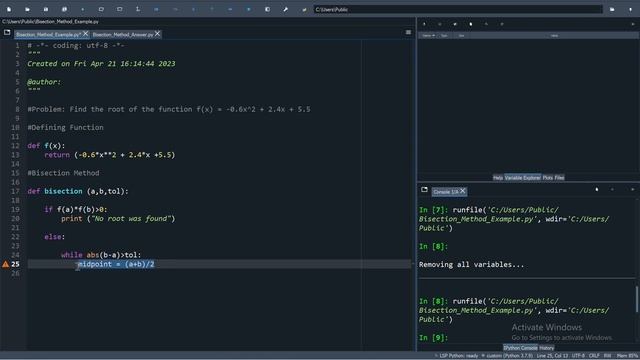Viewport: 640px width, 360px height.
Task: Click the debugger Step return icon
Action: click(212, 9)
